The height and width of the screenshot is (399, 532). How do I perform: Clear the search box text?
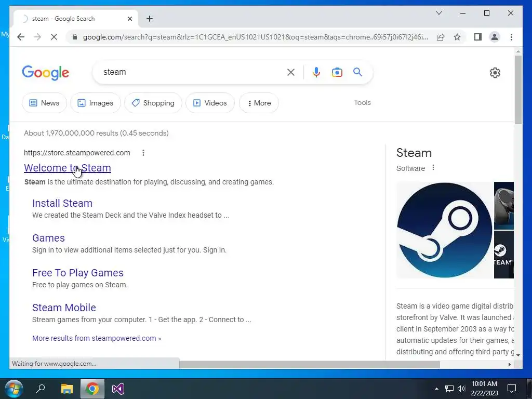pyautogui.click(x=291, y=72)
